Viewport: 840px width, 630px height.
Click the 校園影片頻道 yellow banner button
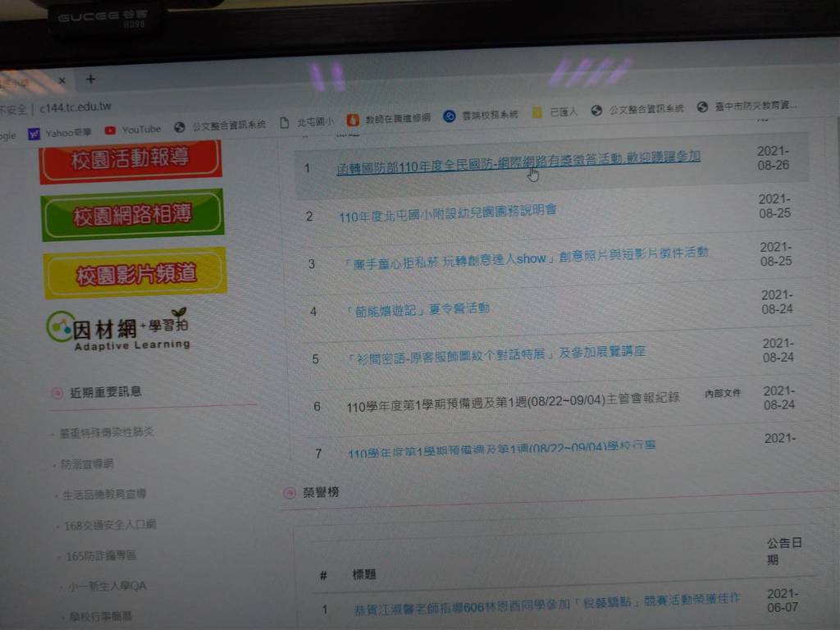(x=135, y=273)
